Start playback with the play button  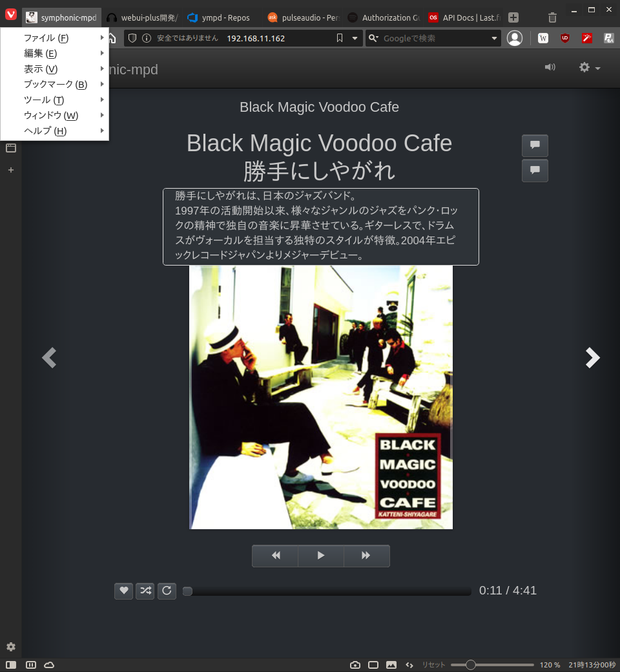click(x=321, y=556)
